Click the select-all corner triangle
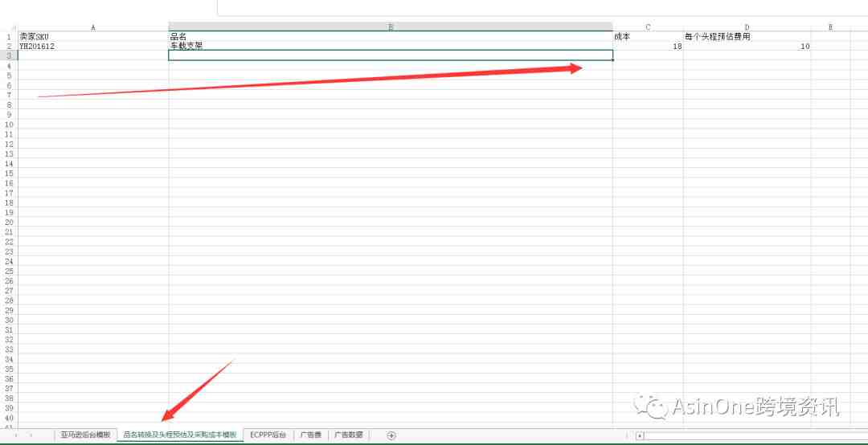Image resolution: width=868 pixels, height=445 pixels. pos(13,27)
